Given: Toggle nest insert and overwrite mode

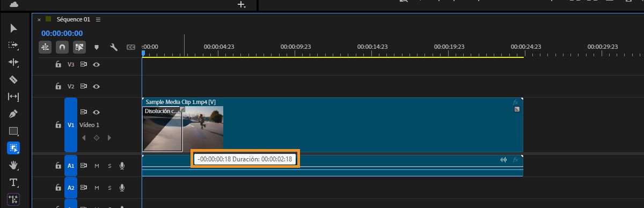Looking at the screenshot, I should tap(45, 47).
